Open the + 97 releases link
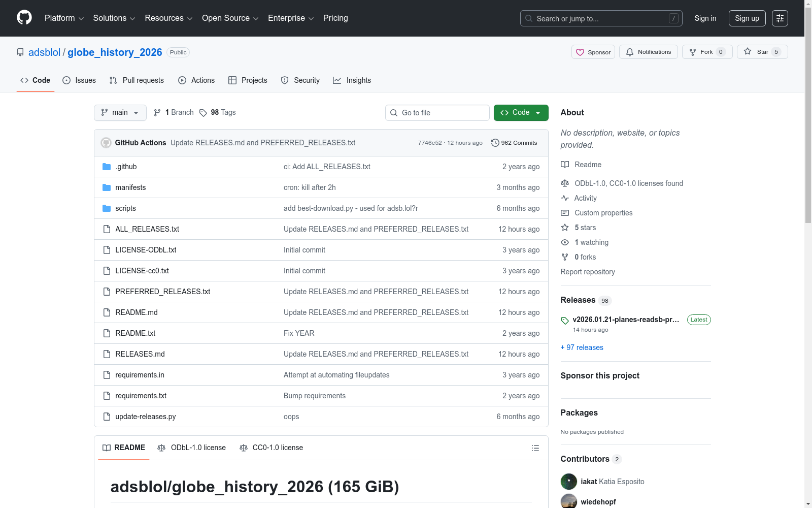This screenshot has height=508, width=812. 582,347
